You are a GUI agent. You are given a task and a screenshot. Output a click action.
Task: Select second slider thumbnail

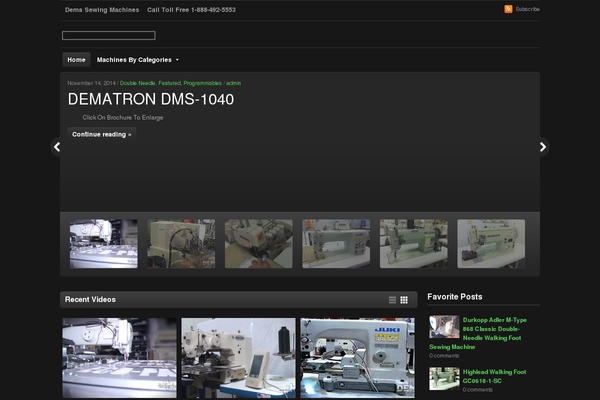pos(181,244)
